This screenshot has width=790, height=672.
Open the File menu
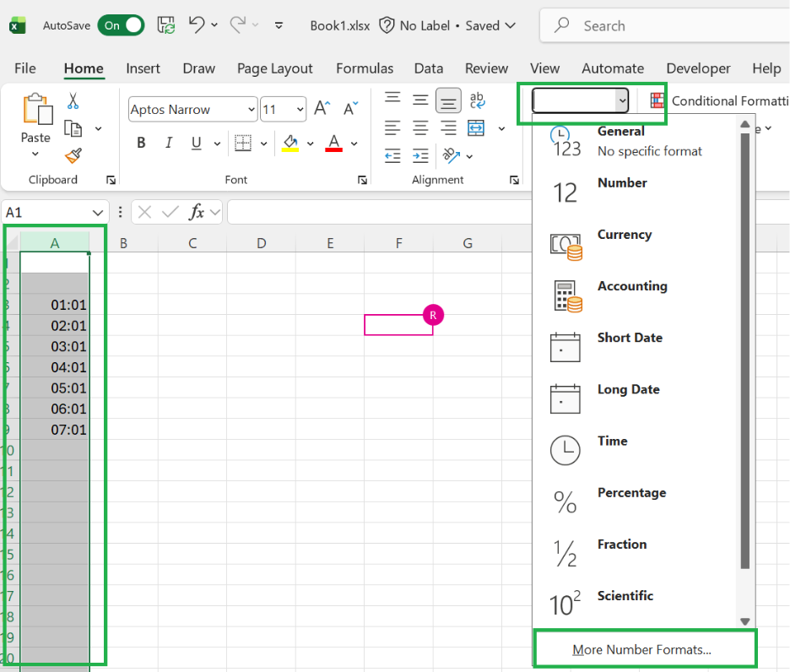click(x=25, y=68)
